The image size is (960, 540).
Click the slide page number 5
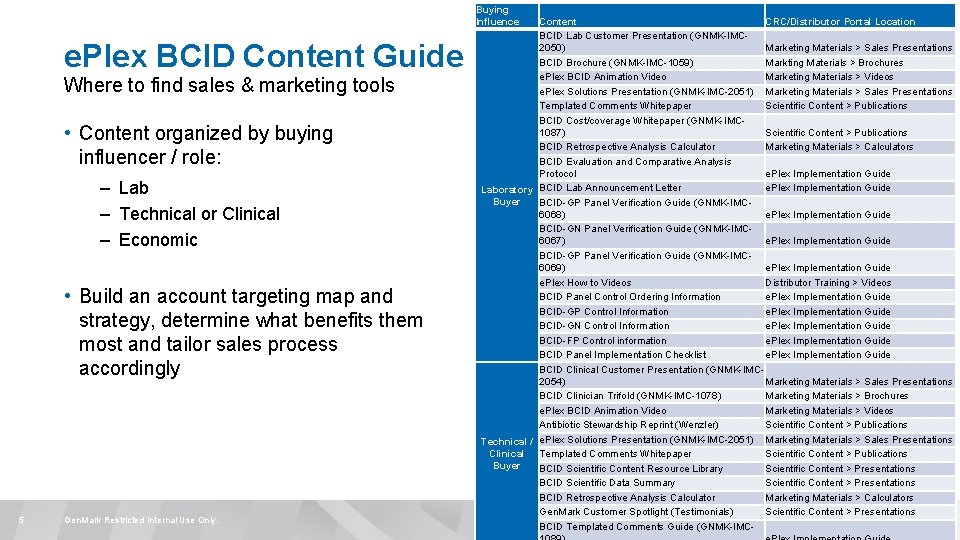pyautogui.click(x=21, y=520)
